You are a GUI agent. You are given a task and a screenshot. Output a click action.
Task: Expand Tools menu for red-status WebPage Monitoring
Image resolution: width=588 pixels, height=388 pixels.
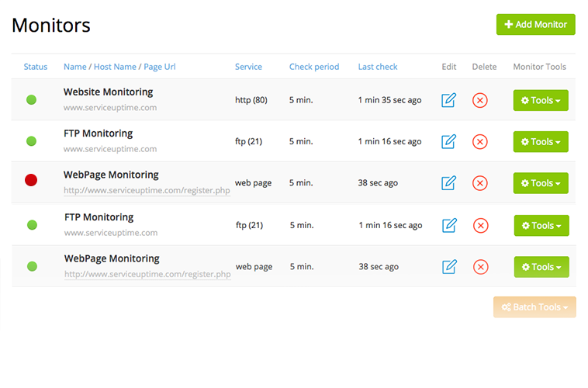[541, 183]
